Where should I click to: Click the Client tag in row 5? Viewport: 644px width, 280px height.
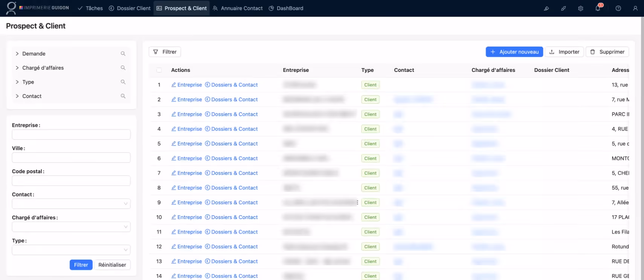pos(370,144)
